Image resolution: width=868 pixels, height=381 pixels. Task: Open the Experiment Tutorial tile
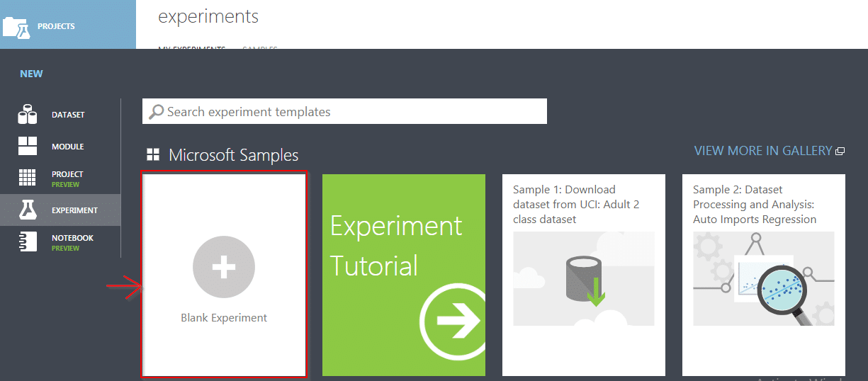[404, 275]
